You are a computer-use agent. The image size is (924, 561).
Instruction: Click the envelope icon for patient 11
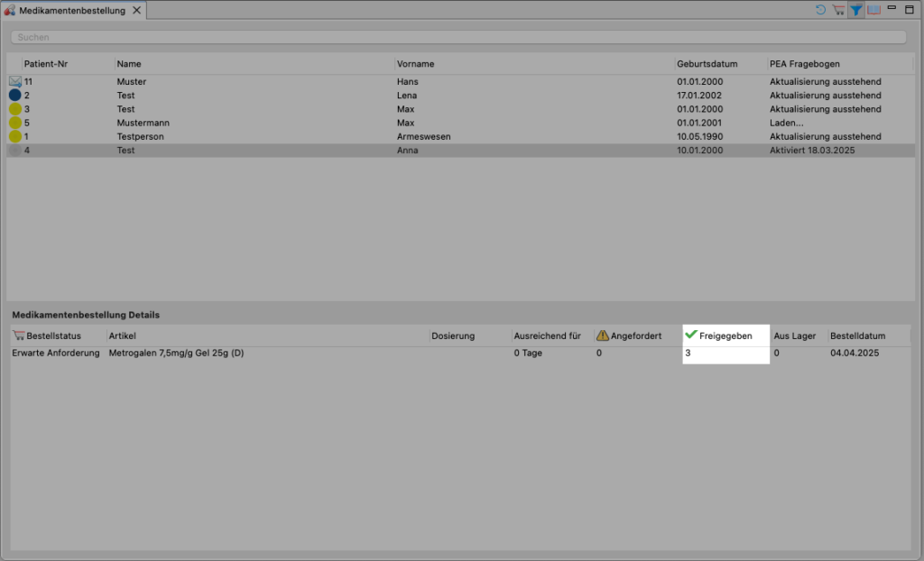(x=14, y=81)
